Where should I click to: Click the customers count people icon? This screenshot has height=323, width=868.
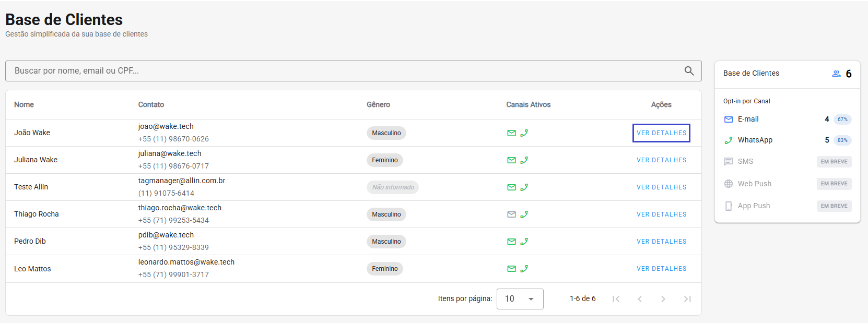836,74
